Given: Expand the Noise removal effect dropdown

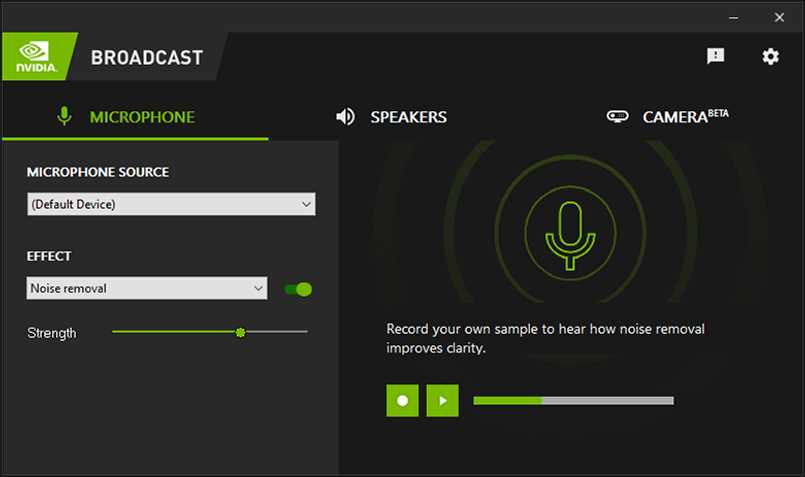Looking at the screenshot, I should [147, 289].
